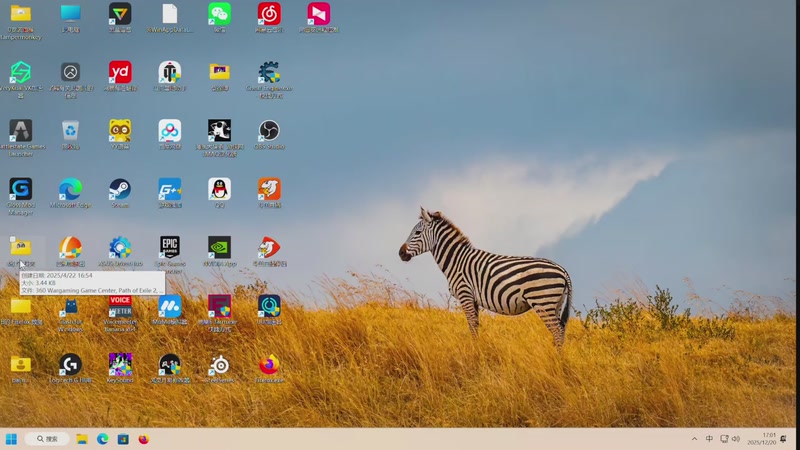The image size is (800, 450).
Task: Open the WeChat desktop shortcut
Action: click(x=219, y=14)
